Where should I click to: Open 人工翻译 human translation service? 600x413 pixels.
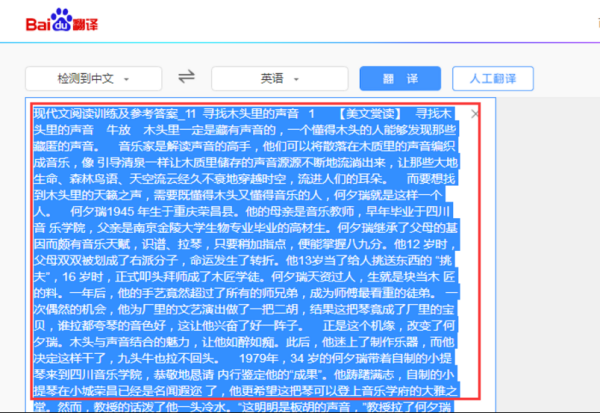click(484, 77)
